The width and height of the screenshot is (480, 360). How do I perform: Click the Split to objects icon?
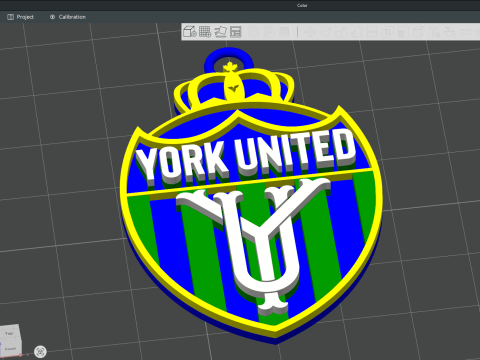click(254, 32)
